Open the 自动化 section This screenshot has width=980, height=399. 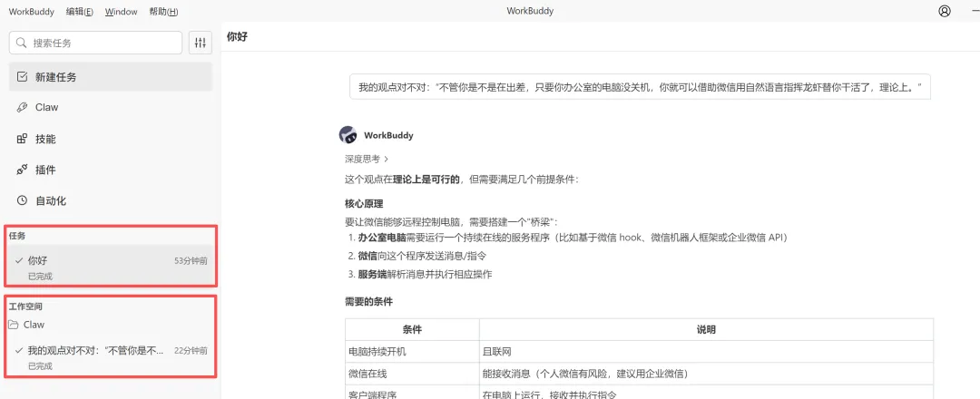point(111,201)
